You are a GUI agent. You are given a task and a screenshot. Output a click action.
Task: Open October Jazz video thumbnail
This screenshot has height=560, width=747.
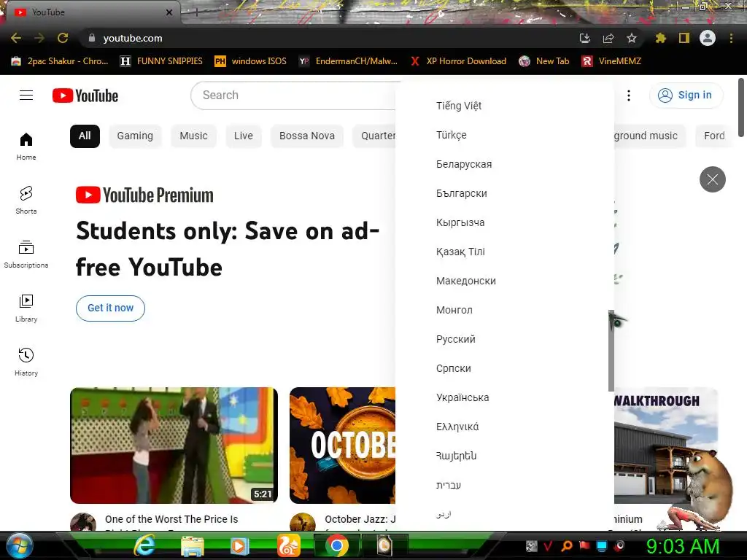(x=343, y=446)
